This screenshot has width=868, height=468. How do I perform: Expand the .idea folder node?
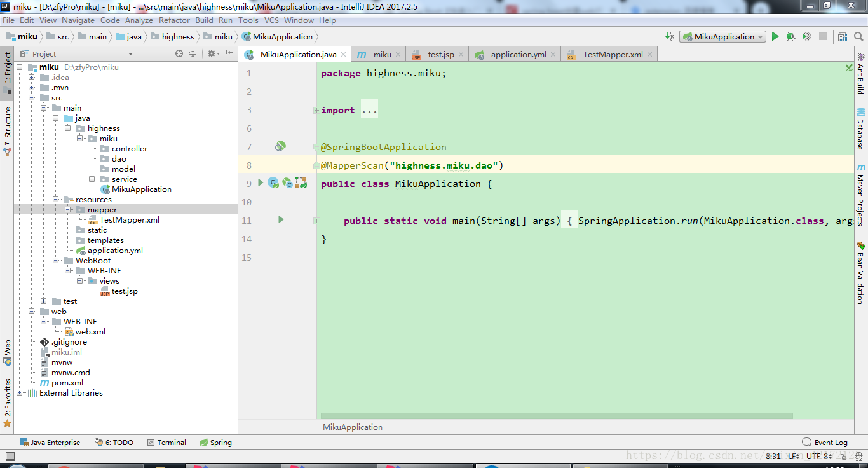32,78
